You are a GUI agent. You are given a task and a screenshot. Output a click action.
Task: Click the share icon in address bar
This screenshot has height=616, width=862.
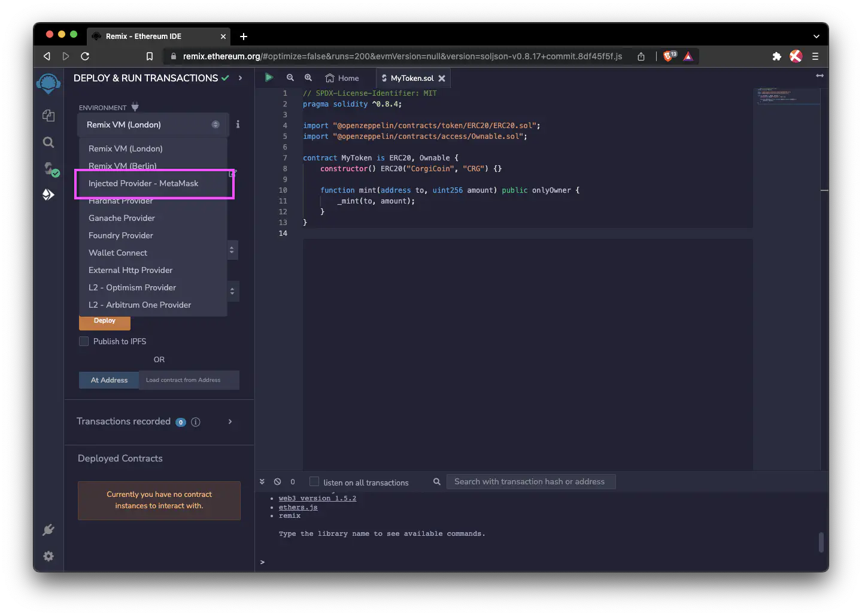pos(641,56)
